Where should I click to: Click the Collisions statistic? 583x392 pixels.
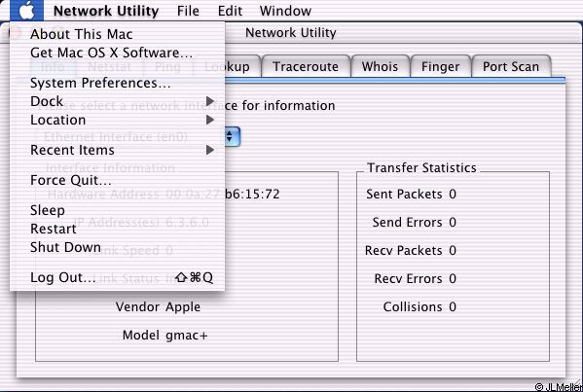pyautogui.click(x=419, y=307)
